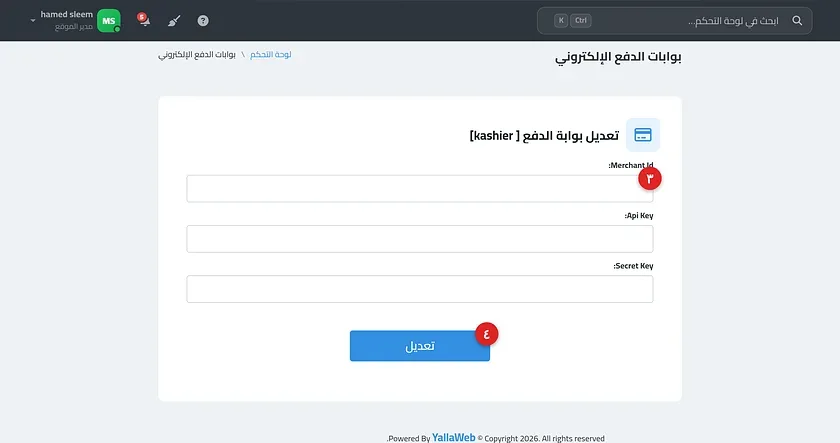840x443 pixels.
Task: Click the بوابات الدفع الإلكتروني breadcrumb text
Action: [x=197, y=55]
